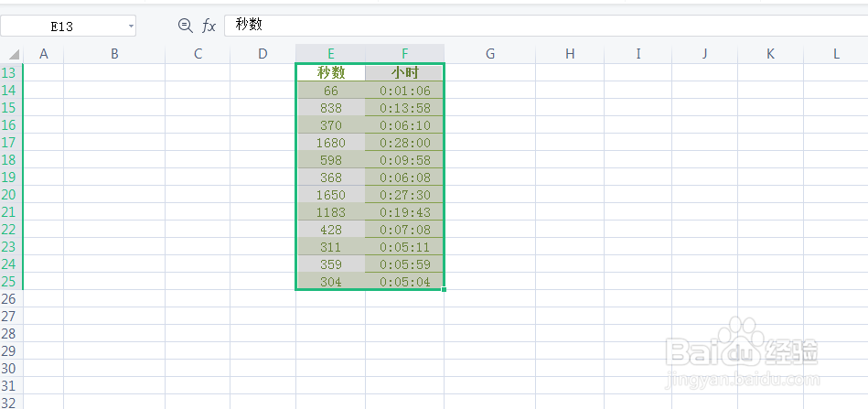Select column I header

(638, 54)
